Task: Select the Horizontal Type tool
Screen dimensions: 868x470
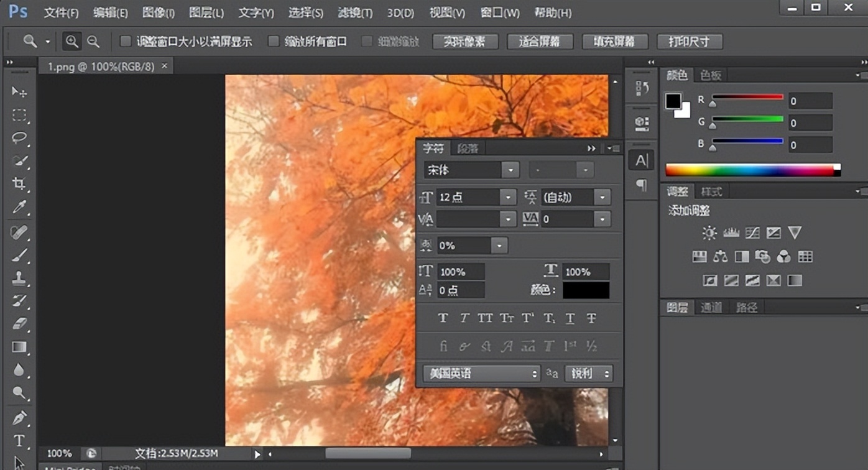Action: [19, 441]
